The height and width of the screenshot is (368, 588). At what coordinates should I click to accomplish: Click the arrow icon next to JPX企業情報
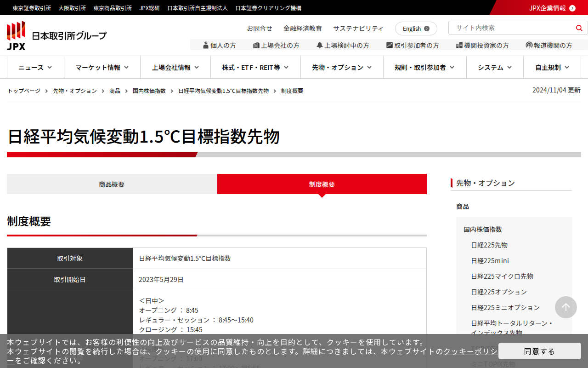tap(572, 8)
